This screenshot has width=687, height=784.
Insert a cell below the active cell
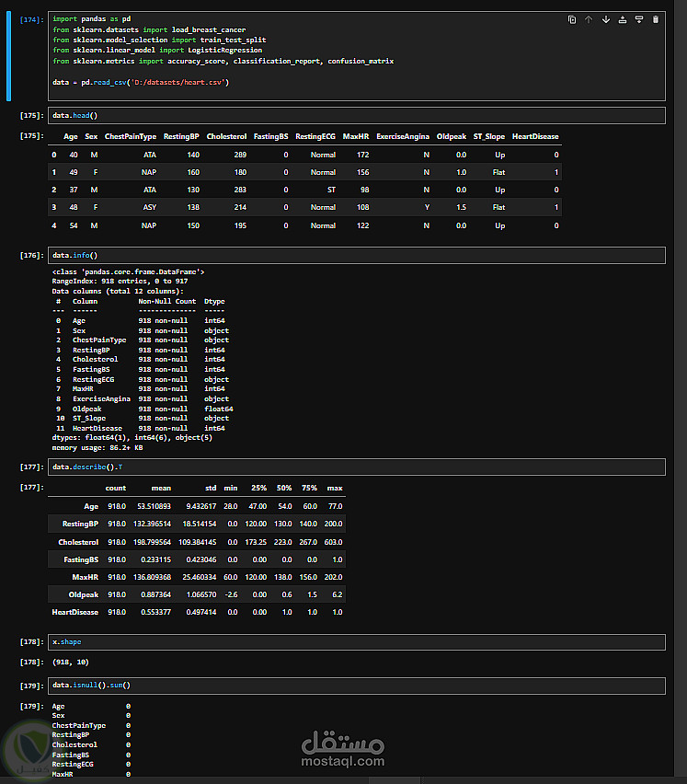pos(639,19)
